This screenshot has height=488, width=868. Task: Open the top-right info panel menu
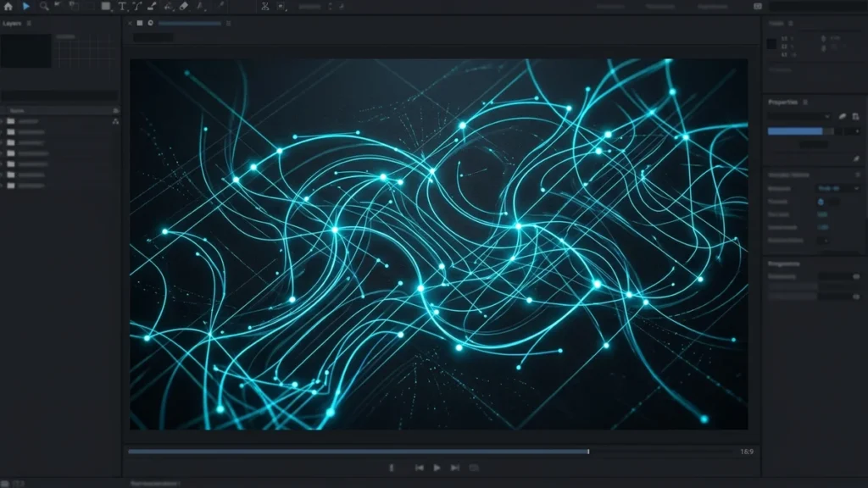(791, 23)
